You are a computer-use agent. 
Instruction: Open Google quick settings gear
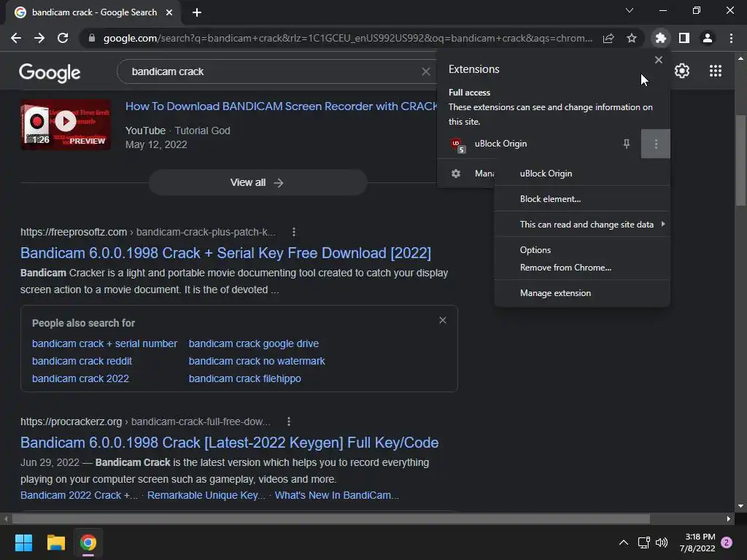tap(682, 71)
